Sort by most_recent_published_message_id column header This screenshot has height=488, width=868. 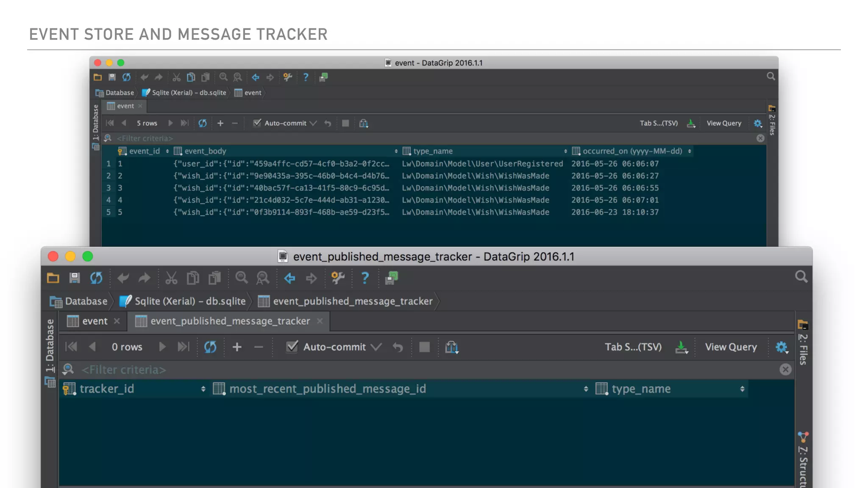click(x=401, y=389)
